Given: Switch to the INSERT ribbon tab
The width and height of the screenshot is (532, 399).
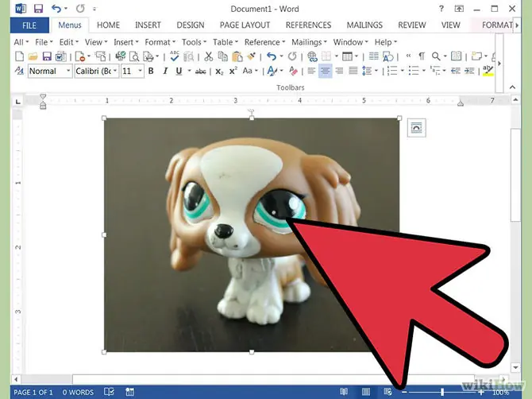Looking at the screenshot, I should click(148, 25).
